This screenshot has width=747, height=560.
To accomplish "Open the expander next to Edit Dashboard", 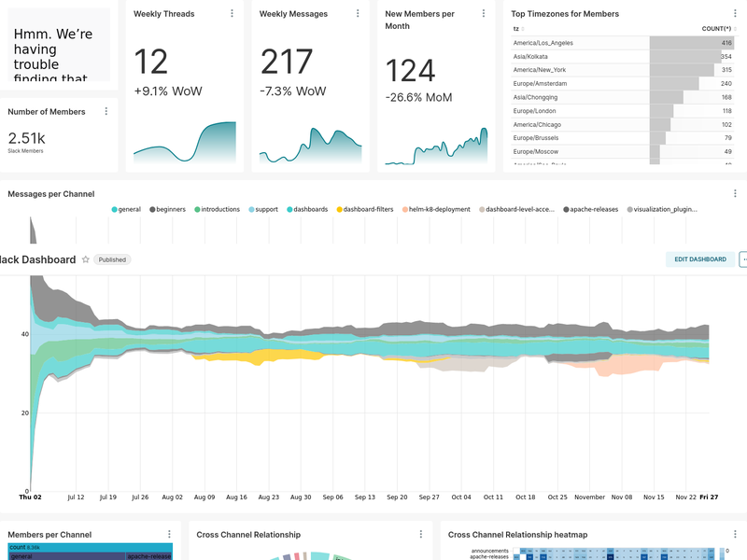I will tap(743, 259).
